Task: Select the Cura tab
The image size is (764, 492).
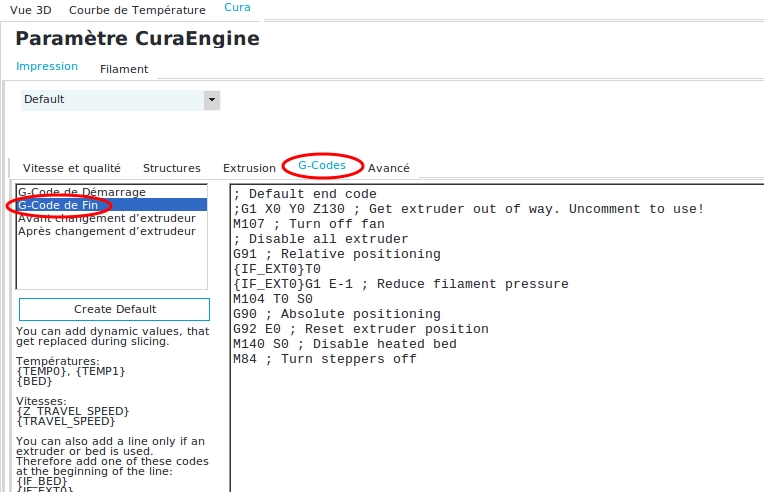Action: 237,7
